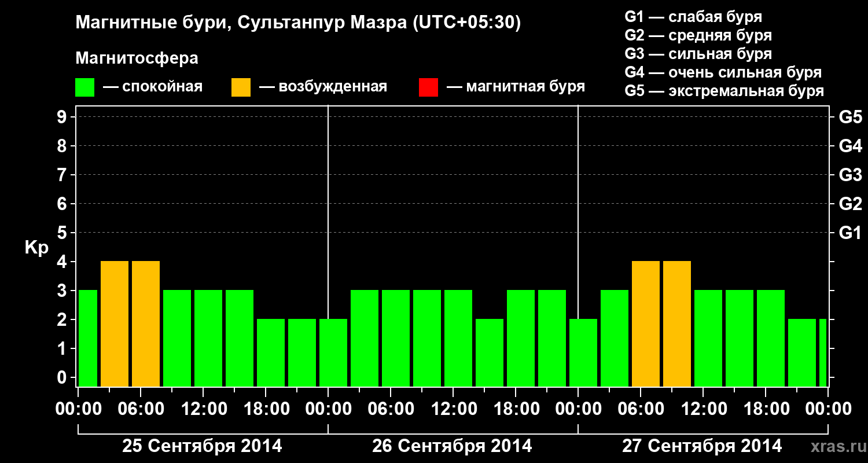Click the '4' value on the Kp axis
Viewport: 868px width, 463px height.
62,262
